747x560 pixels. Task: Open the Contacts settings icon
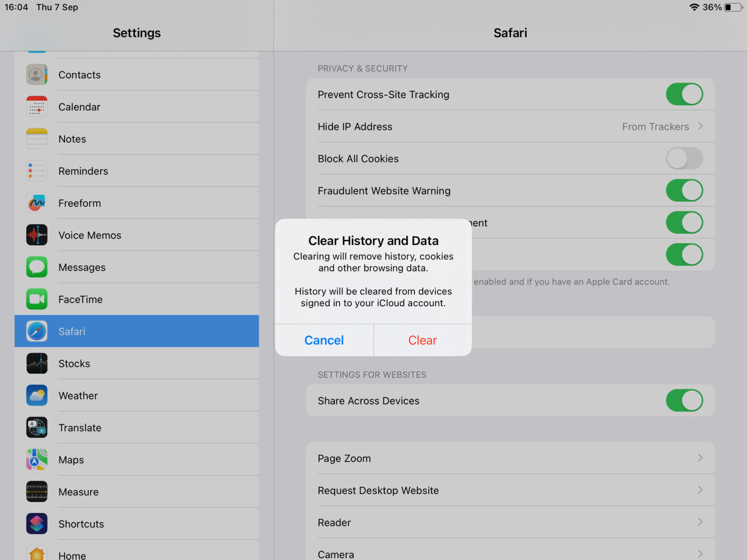[37, 74]
